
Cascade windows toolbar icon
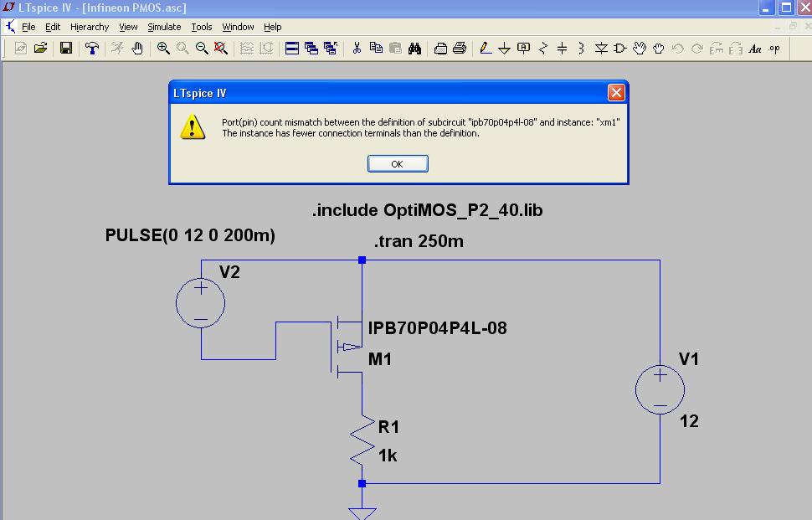tap(311, 49)
